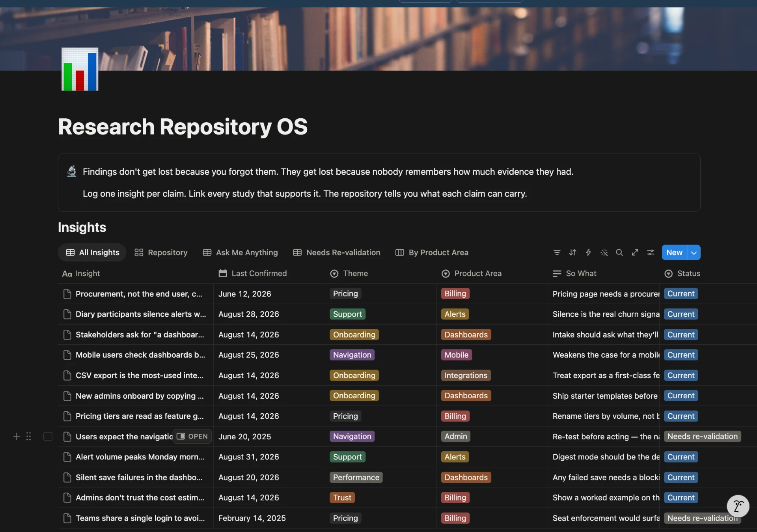This screenshot has width=757, height=532.
Task: Open the Mobile product area tag
Action: 456,355
